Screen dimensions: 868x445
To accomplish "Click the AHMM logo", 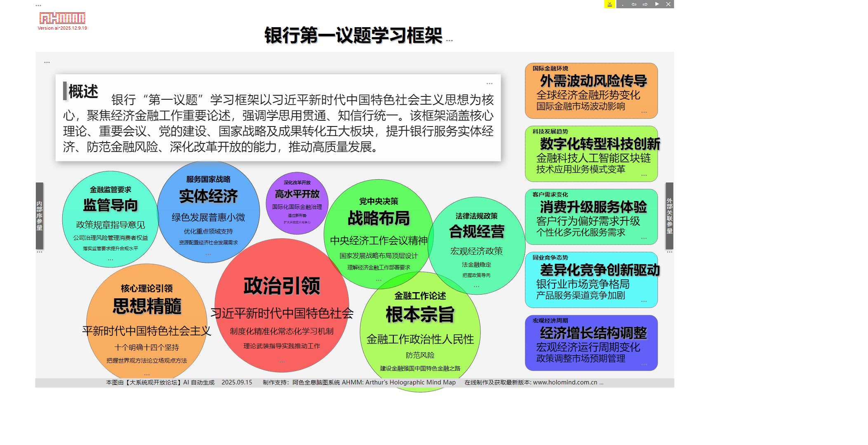I will [x=62, y=18].
